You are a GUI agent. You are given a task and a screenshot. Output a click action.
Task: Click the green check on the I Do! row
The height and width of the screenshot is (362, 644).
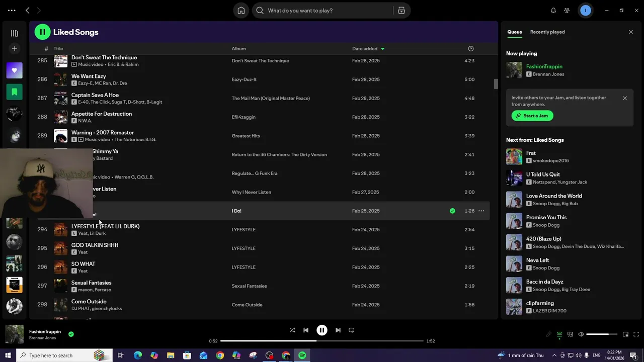[x=452, y=211]
